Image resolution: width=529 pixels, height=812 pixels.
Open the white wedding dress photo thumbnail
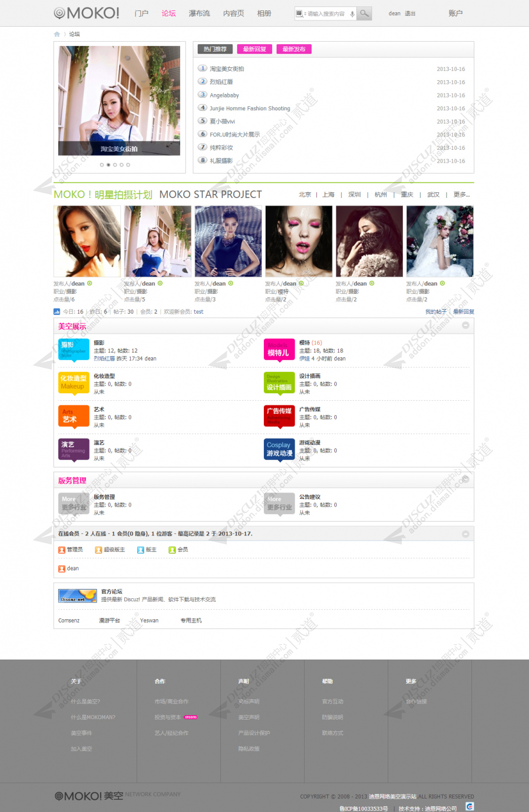[x=440, y=241]
